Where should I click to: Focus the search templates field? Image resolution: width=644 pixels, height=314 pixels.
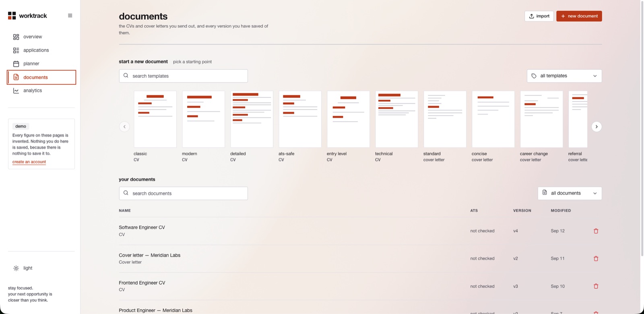(183, 76)
